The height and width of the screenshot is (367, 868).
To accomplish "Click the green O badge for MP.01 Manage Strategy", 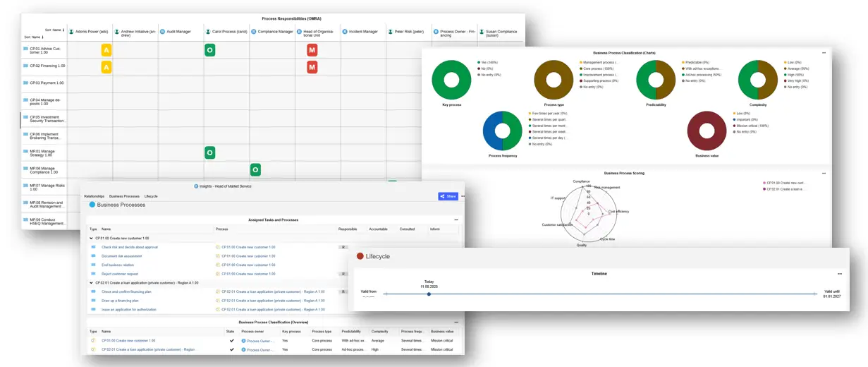I will 209,152.
